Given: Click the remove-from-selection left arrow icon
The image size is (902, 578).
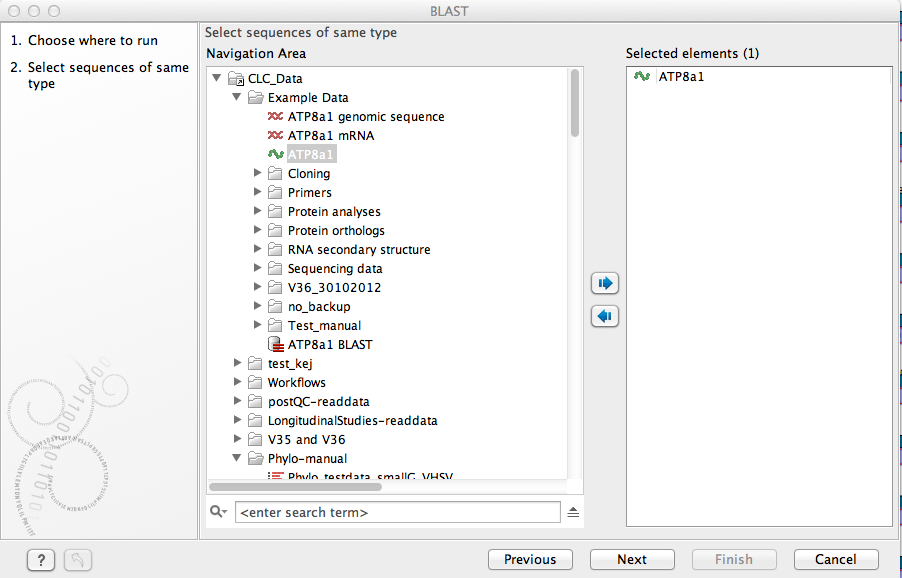Looking at the screenshot, I should [x=605, y=317].
